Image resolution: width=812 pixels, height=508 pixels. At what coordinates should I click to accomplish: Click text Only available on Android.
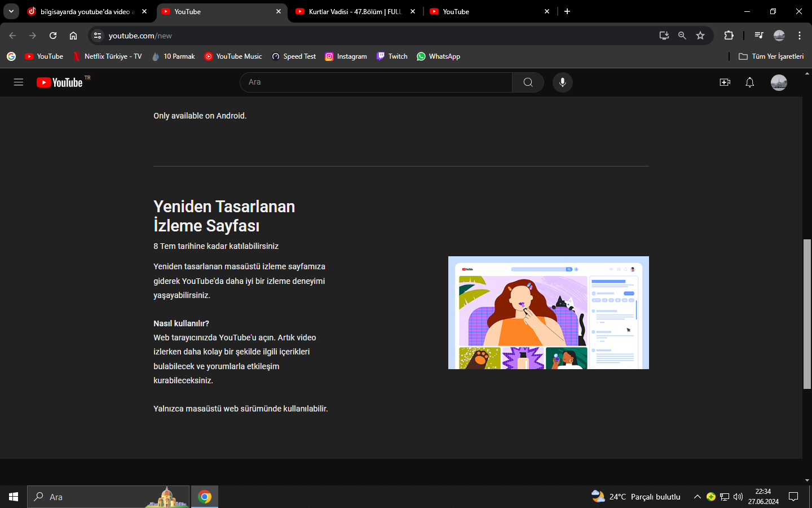(200, 116)
